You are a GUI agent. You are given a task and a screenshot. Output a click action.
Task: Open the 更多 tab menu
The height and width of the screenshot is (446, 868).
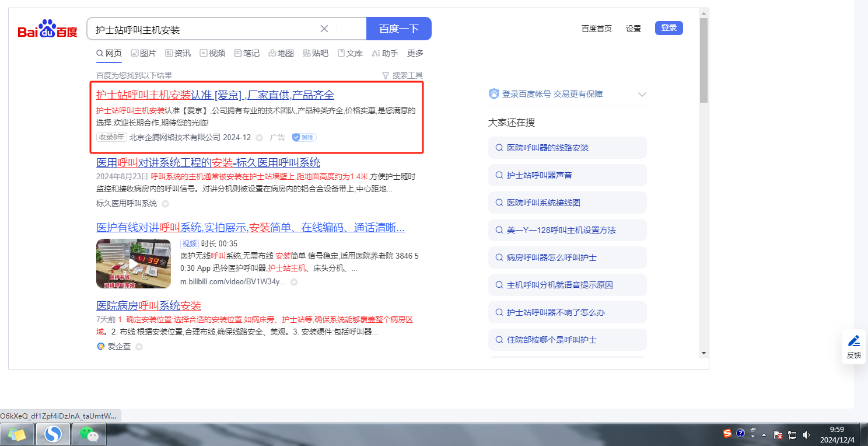pyautogui.click(x=415, y=53)
